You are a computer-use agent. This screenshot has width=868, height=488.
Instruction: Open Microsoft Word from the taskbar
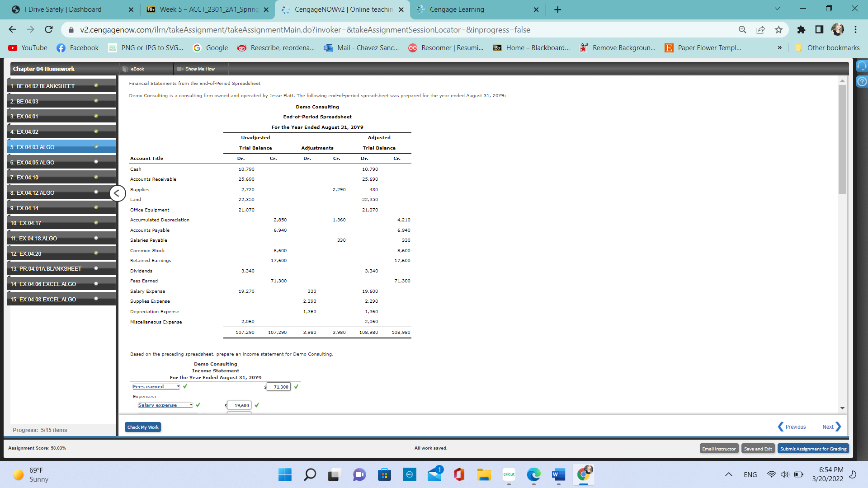(x=558, y=474)
